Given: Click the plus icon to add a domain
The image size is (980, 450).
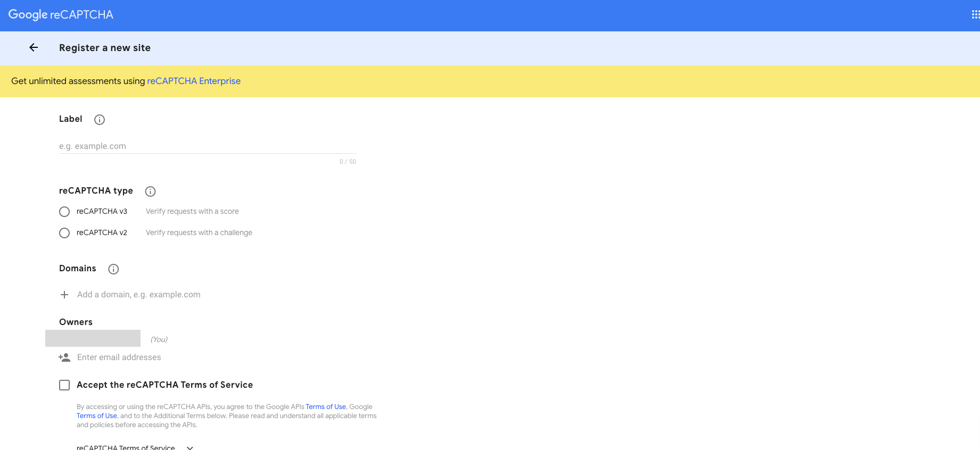Looking at the screenshot, I should 64,295.
